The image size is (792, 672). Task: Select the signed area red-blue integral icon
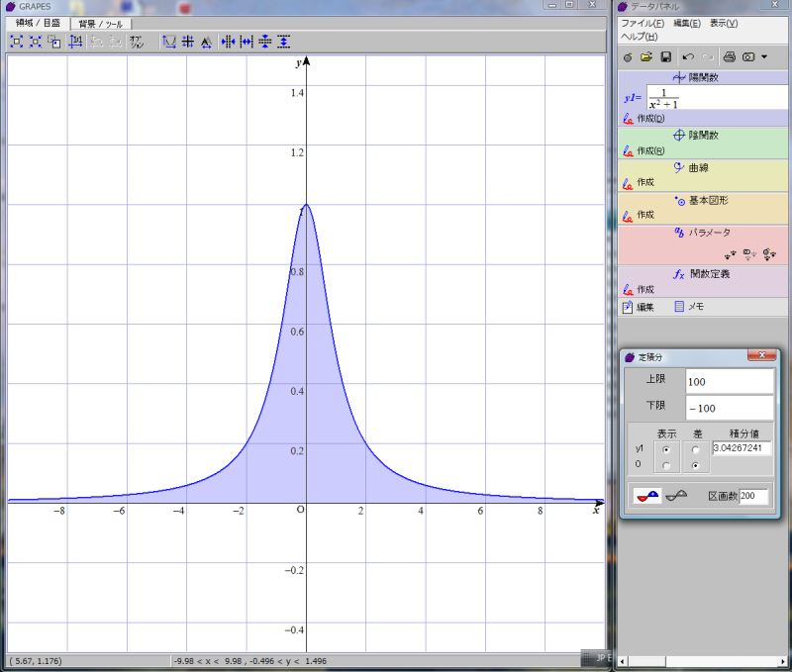647,496
